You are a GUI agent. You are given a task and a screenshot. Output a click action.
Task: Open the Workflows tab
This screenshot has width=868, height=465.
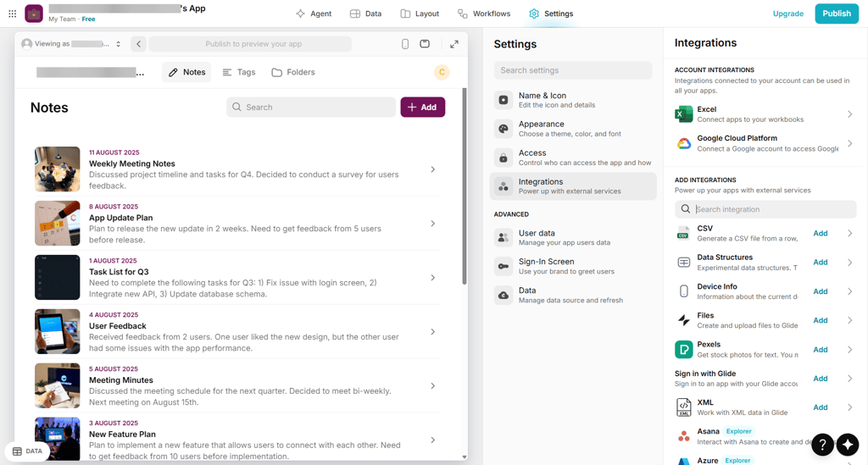point(484,14)
